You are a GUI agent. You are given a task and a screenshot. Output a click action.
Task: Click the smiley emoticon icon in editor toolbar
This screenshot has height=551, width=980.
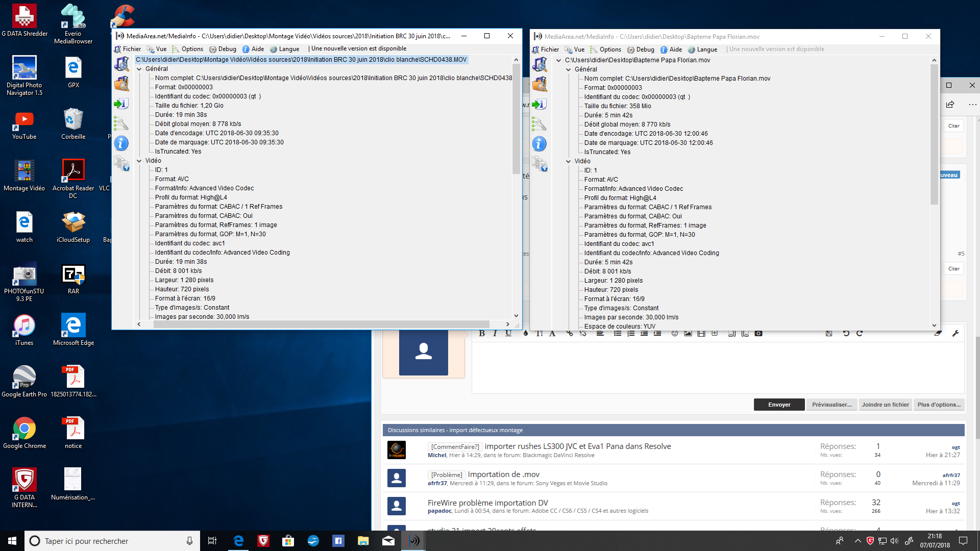tap(675, 333)
